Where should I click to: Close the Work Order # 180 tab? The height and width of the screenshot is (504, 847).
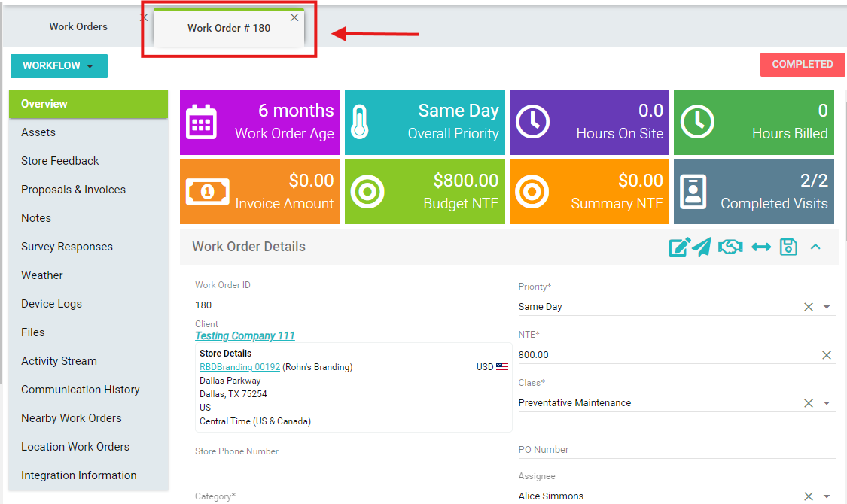tap(294, 17)
